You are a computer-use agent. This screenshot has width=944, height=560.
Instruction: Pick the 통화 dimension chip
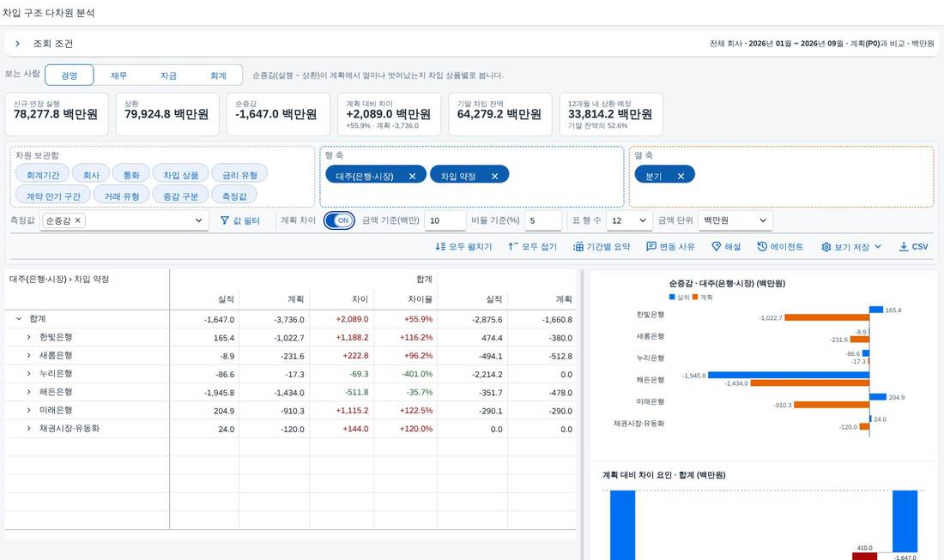click(131, 175)
